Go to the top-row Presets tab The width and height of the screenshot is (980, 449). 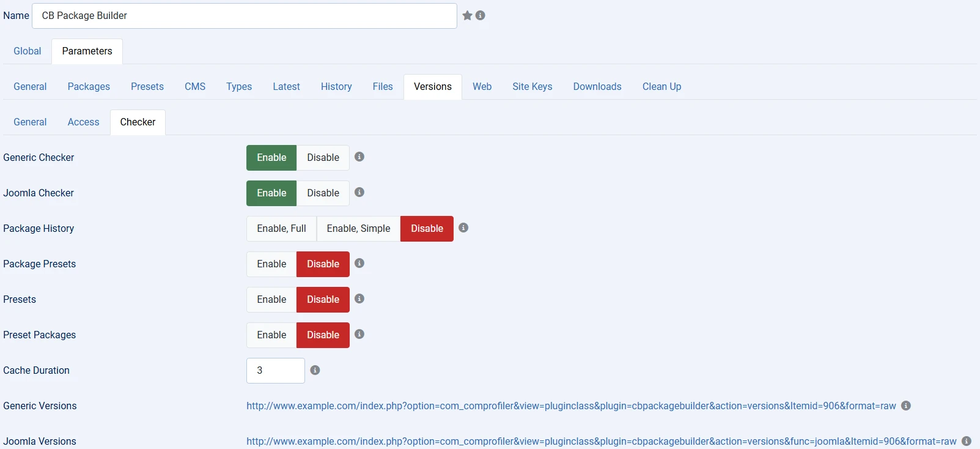pos(147,87)
